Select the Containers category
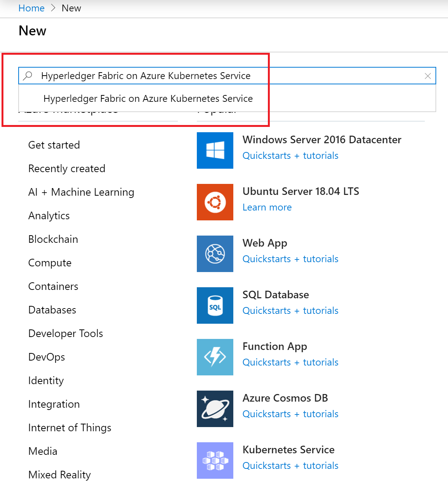448x489 pixels. click(x=53, y=286)
